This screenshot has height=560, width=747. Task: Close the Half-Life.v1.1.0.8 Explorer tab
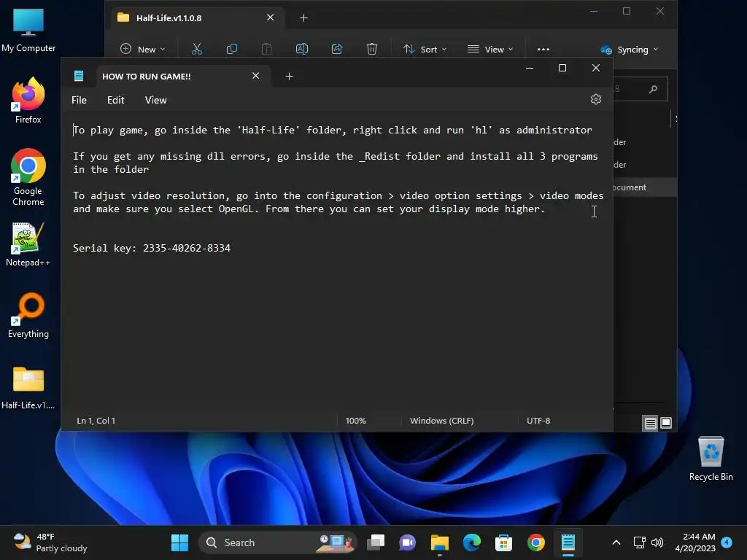click(x=270, y=17)
